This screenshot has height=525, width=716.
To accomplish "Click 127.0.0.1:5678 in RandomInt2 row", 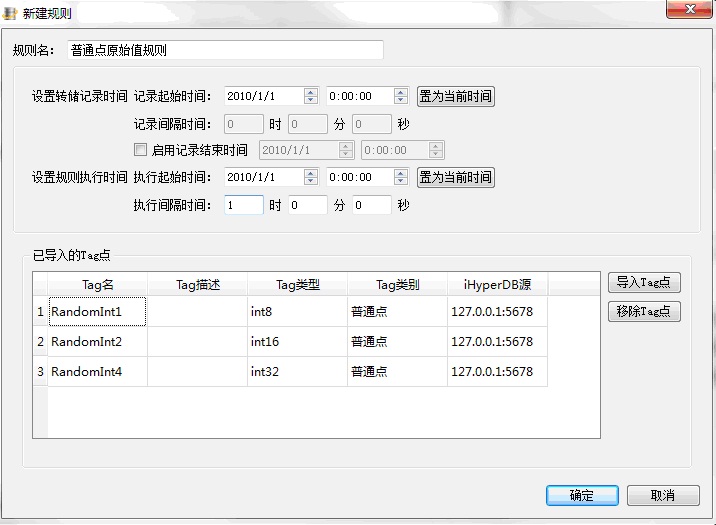I will [497, 341].
